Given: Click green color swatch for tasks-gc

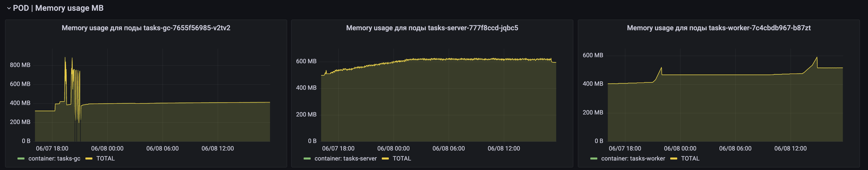Looking at the screenshot, I should pyautogui.click(x=21, y=158).
